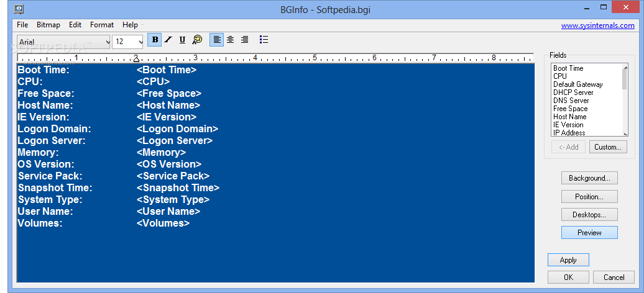Click the <Service Pack> placeholder in editor
The width and height of the screenshot is (644, 293).
click(173, 176)
